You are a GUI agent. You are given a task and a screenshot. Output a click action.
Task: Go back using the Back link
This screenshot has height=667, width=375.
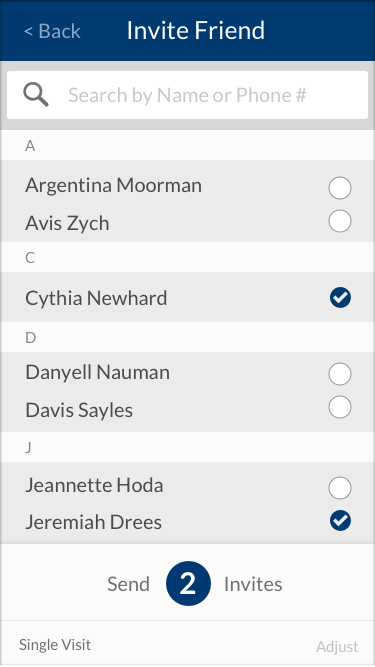click(52, 31)
